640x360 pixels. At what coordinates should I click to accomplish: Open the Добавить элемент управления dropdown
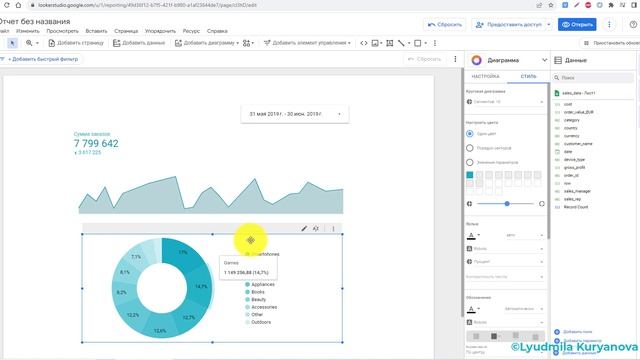307,43
